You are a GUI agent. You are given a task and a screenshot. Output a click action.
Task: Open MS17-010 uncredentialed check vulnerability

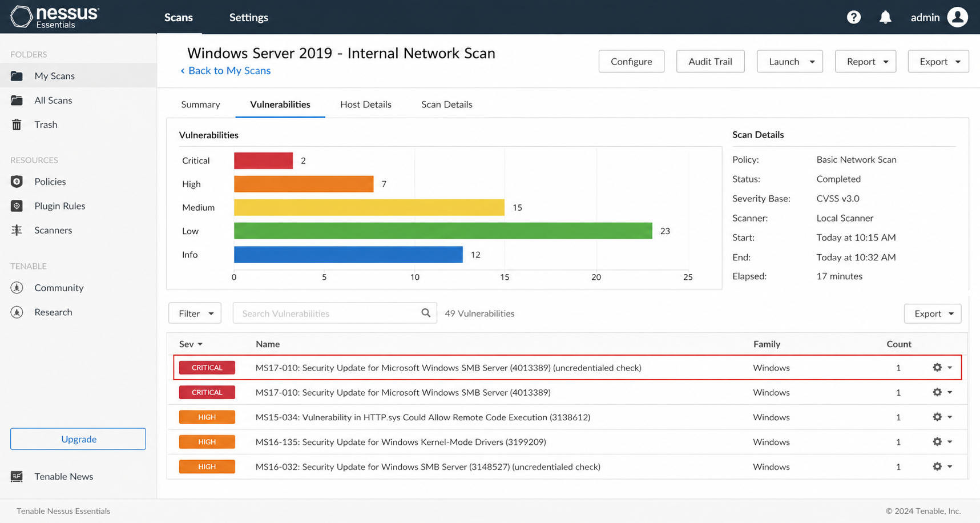pyautogui.click(x=449, y=368)
